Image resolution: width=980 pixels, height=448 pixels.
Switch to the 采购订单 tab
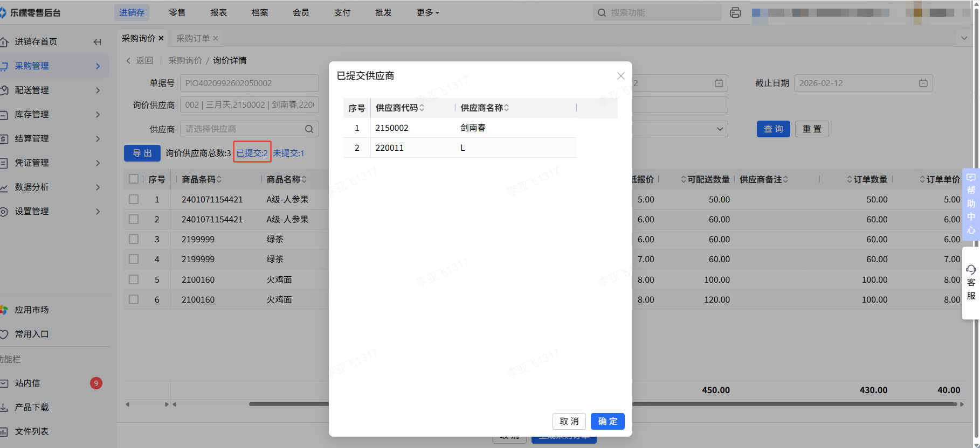[193, 38]
